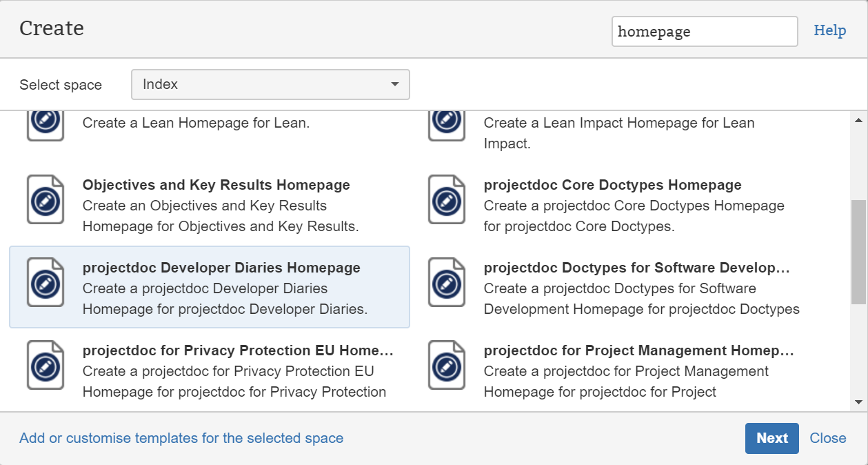This screenshot has height=465, width=868.
Task: Open the Help link
Action: [829, 30]
